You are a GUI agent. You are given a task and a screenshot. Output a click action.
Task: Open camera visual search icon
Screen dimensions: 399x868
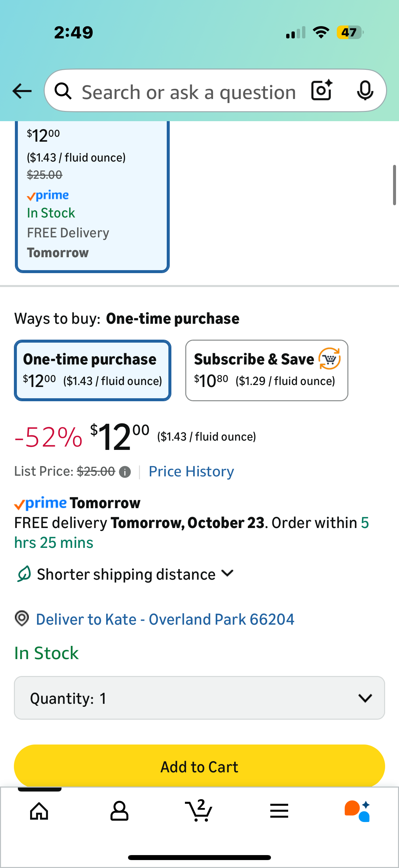coord(322,90)
